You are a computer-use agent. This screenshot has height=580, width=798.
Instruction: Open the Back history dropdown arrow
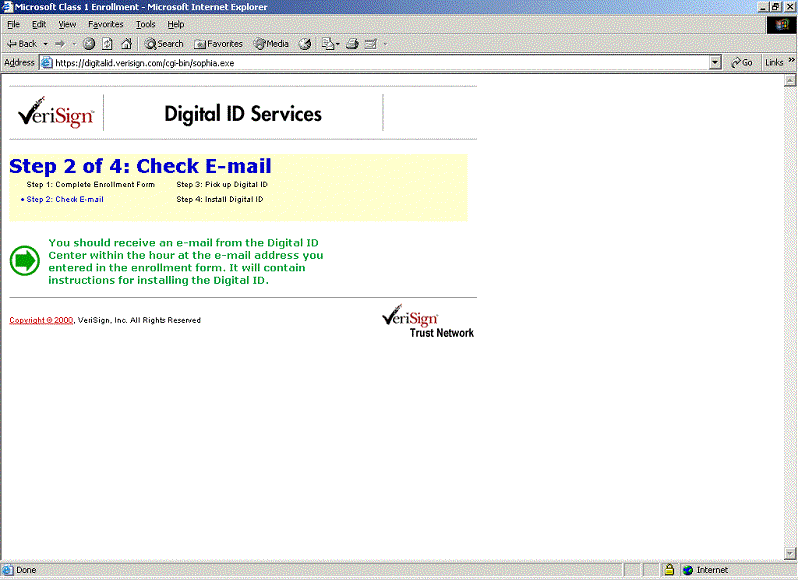click(45, 44)
